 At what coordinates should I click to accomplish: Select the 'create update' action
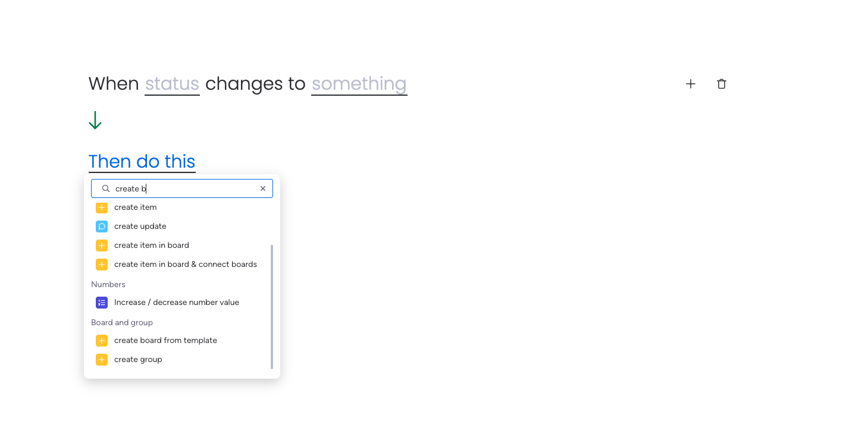tap(140, 226)
